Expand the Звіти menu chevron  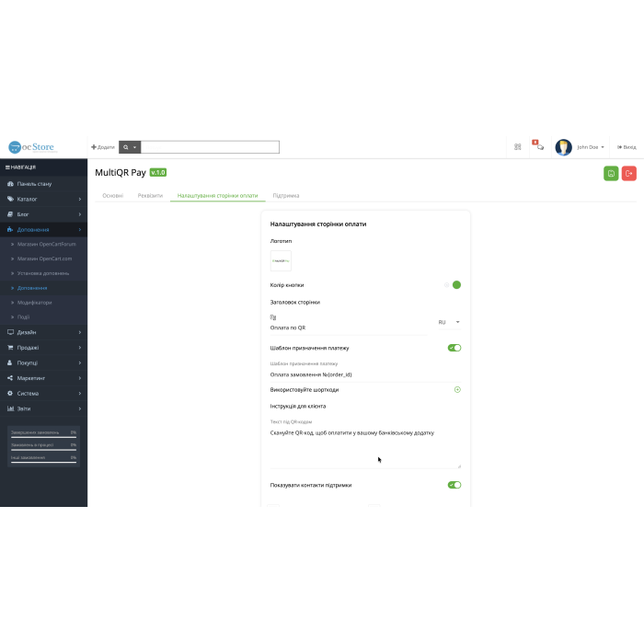tap(80, 408)
